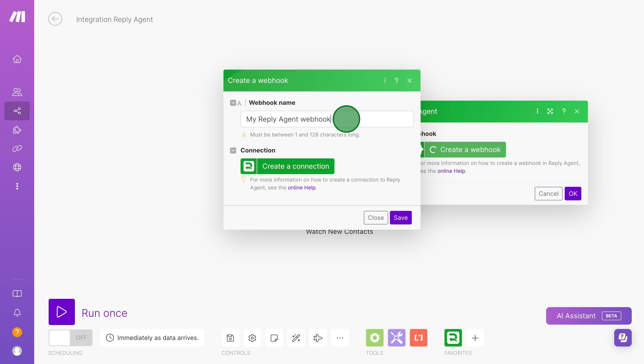The image size is (644, 364).
Task: Click the Run once play button
Action: pyautogui.click(x=62, y=312)
